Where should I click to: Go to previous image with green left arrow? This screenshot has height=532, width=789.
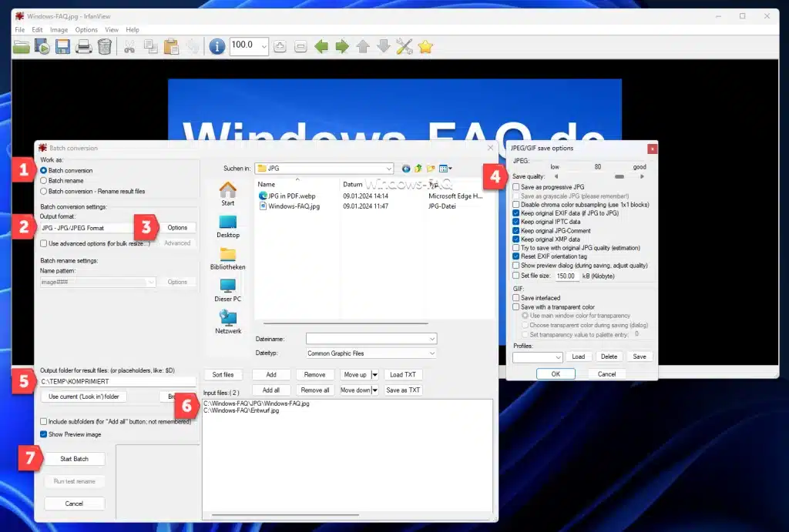coord(321,47)
